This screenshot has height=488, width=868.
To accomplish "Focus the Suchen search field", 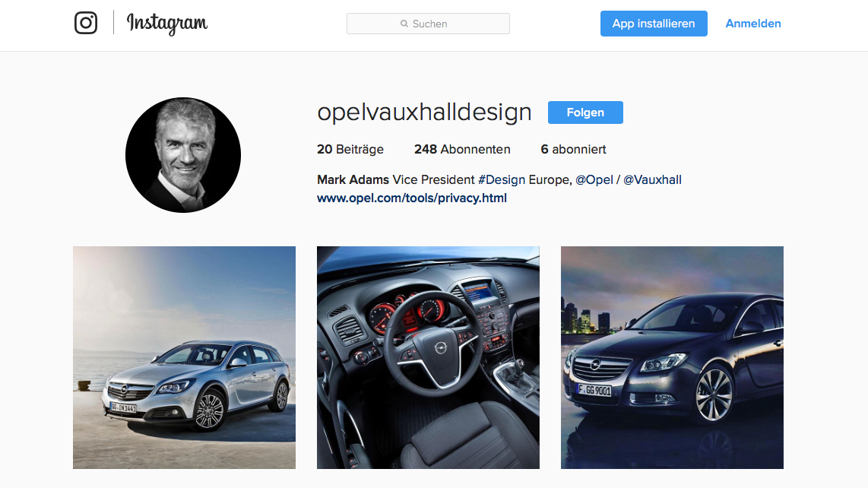I will tap(428, 24).
